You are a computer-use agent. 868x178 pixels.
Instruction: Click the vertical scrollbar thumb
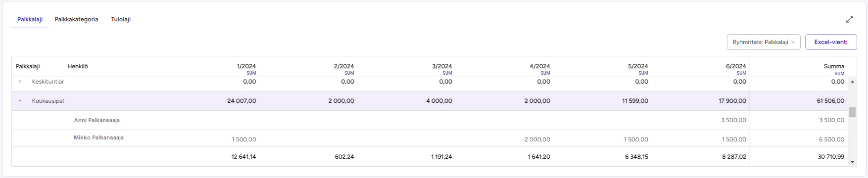tap(852, 112)
